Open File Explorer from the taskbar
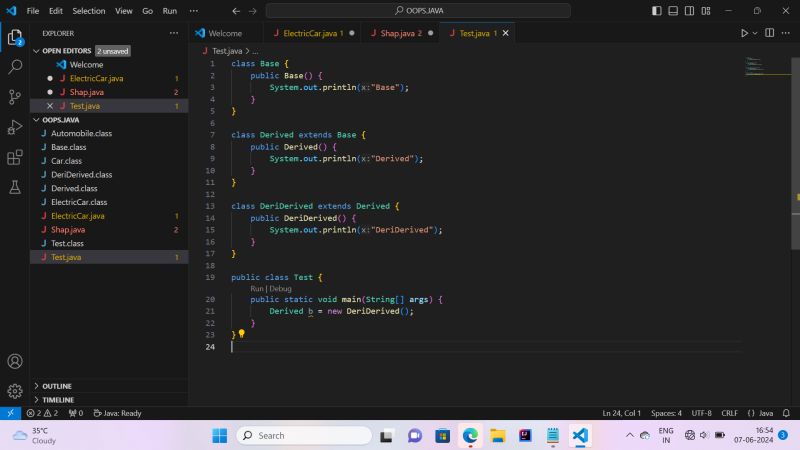 [498, 436]
